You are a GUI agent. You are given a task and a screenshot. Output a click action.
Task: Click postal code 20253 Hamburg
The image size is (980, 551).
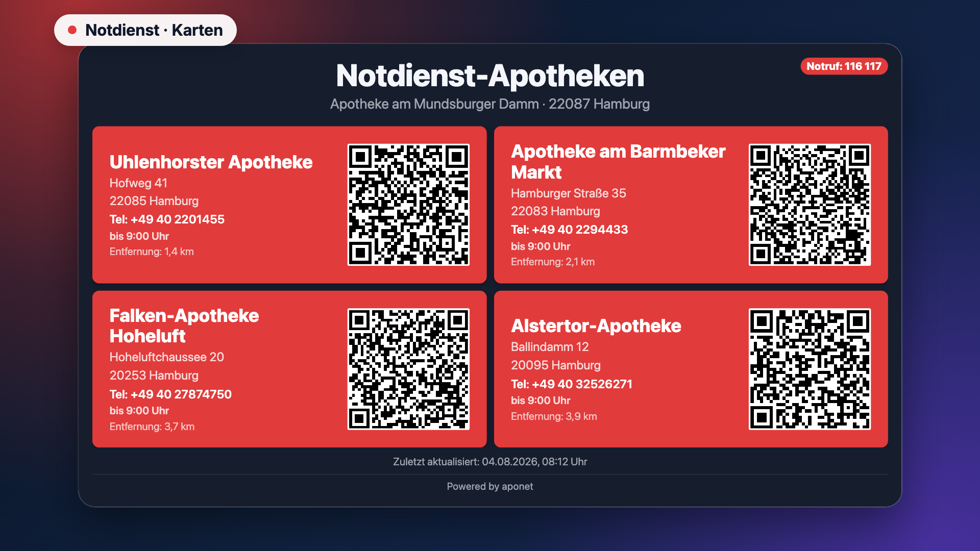154,375
